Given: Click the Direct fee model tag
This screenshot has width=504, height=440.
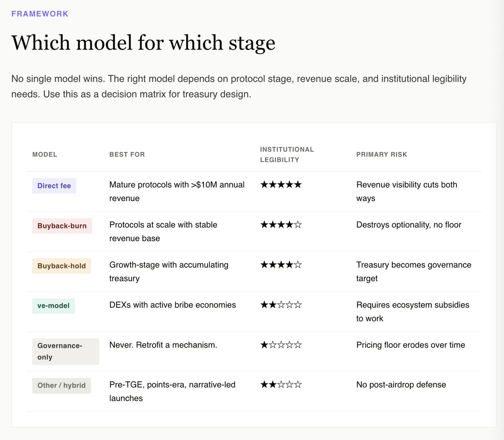Looking at the screenshot, I should 54,186.
